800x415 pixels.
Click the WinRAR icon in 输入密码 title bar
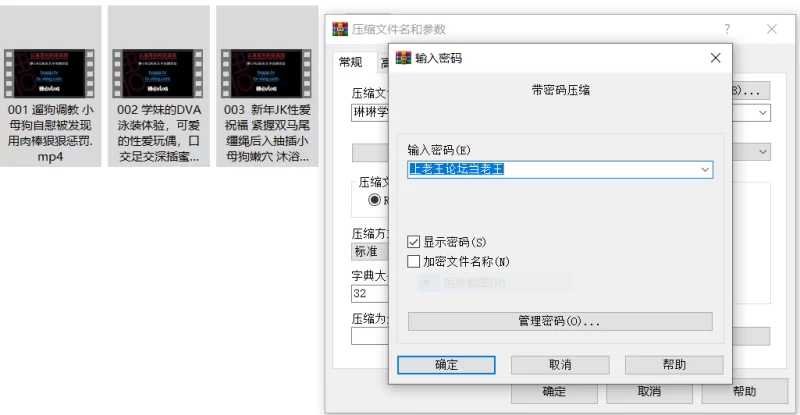(x=403, y=58)
